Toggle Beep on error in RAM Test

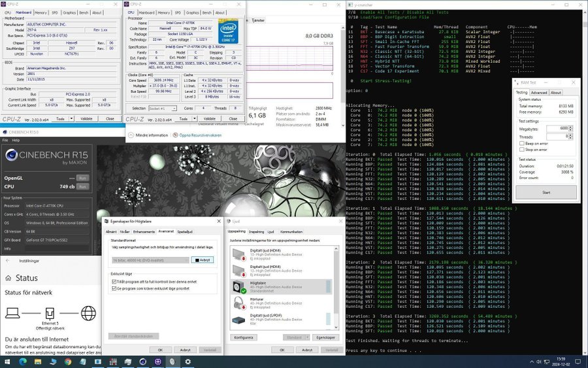521,143
